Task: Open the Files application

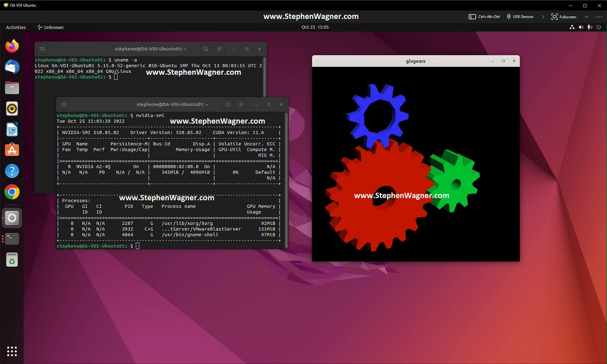Action: tap(12, 88)
